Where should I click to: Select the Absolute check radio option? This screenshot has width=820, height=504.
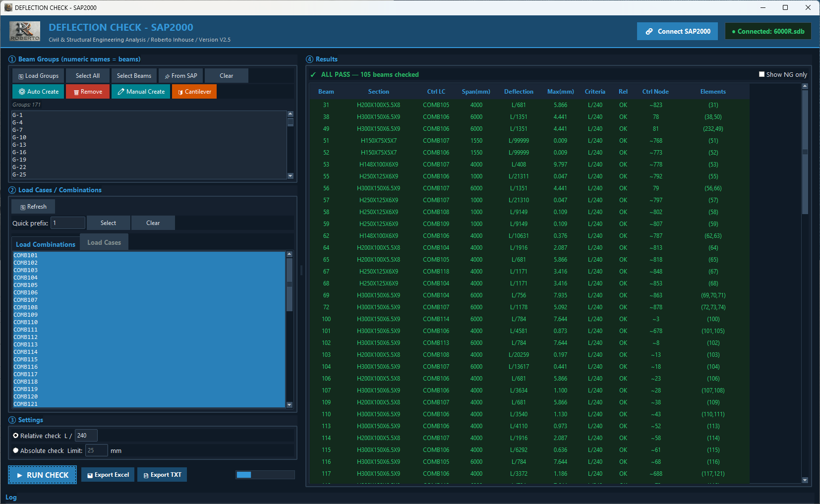pos(16,450)
